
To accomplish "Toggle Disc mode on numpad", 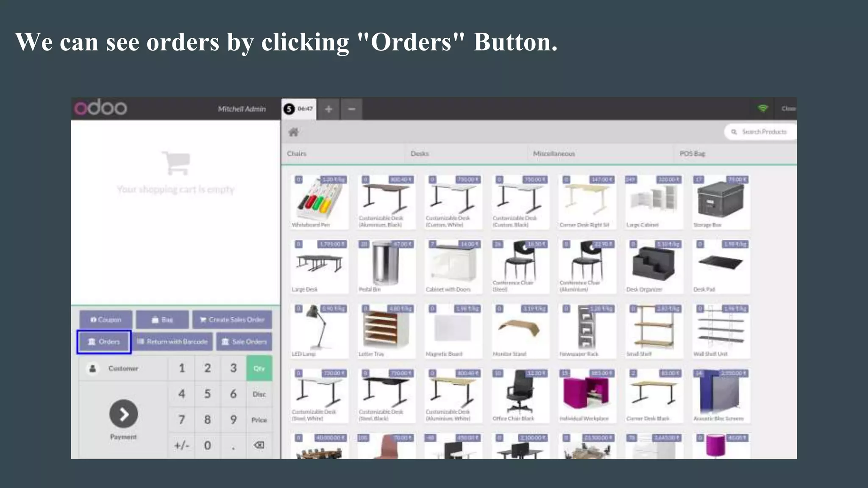I will 259,394.
